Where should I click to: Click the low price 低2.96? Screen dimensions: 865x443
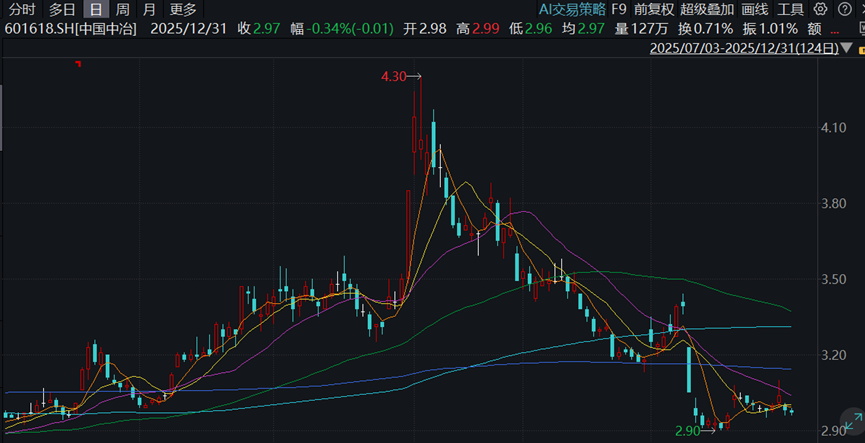coord(530,29)
